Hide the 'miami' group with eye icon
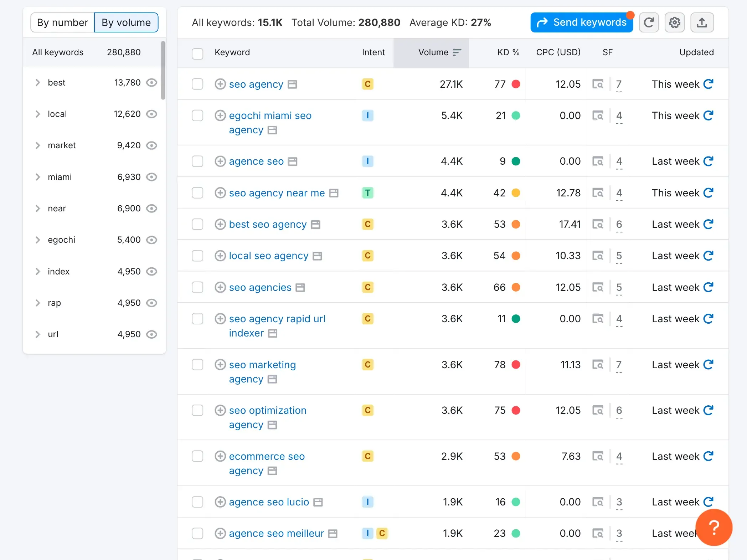747x560 pixels. [152, 177]
